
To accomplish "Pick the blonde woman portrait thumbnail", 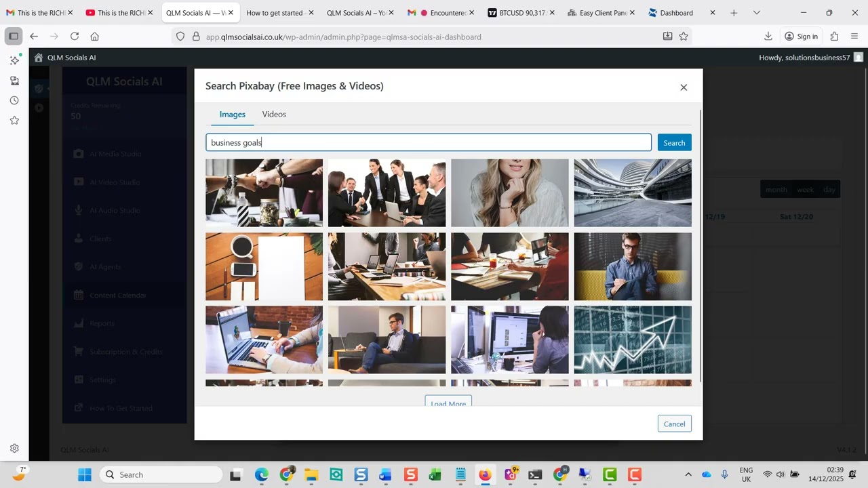I will pos(510,192).
